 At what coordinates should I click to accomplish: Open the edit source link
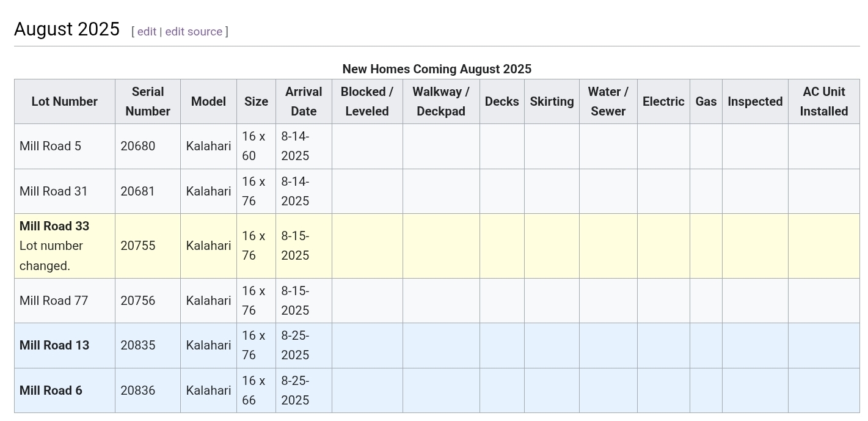click(x=194, y=32)
